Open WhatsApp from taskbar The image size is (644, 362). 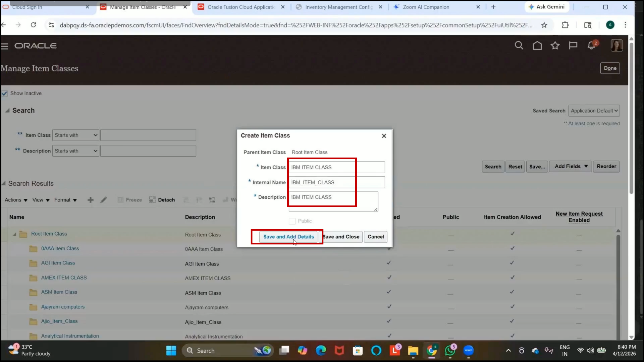click(450, 351)
